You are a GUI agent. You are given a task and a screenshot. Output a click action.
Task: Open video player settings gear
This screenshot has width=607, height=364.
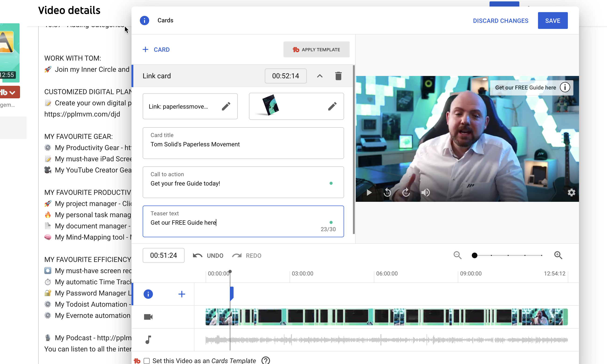click(x=571, y=192)
